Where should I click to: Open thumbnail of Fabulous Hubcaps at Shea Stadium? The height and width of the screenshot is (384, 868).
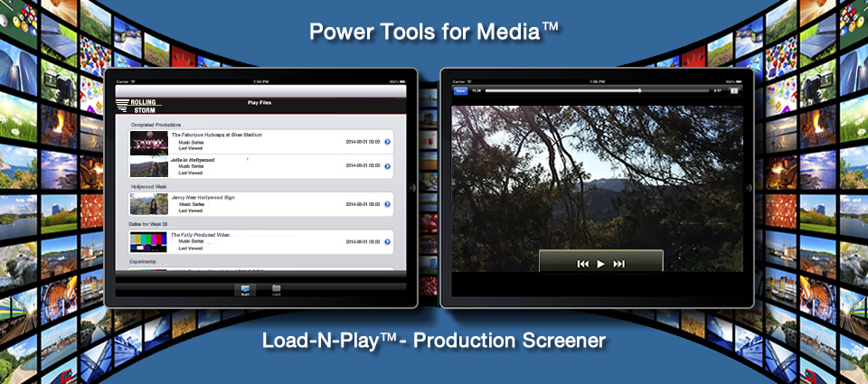149,143
